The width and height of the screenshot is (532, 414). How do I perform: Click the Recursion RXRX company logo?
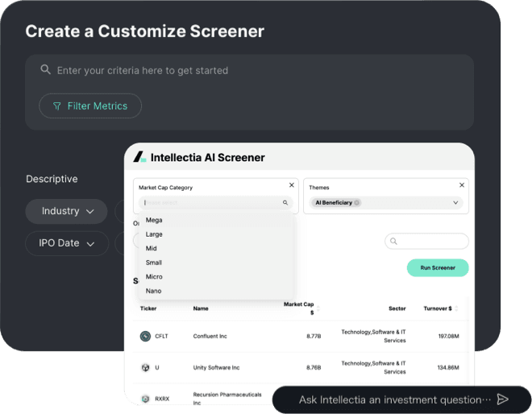[145, 398]
